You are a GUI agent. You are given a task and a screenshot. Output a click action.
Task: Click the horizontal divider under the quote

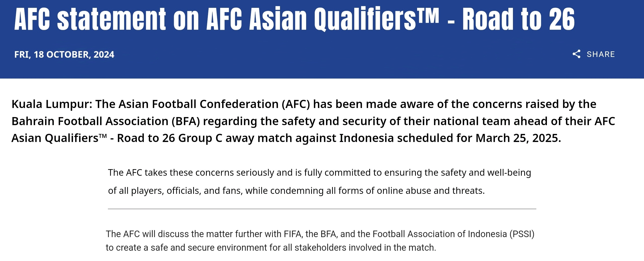coord(322,209)
